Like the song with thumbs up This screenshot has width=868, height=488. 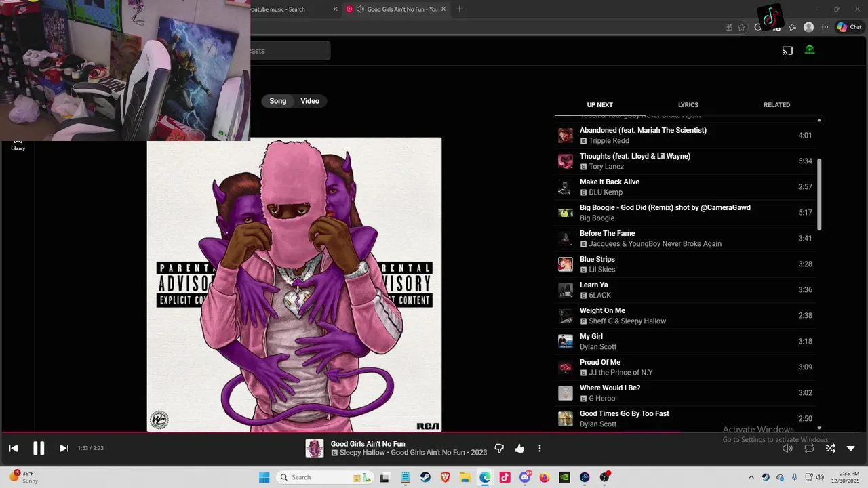click(x=519, y=449)
